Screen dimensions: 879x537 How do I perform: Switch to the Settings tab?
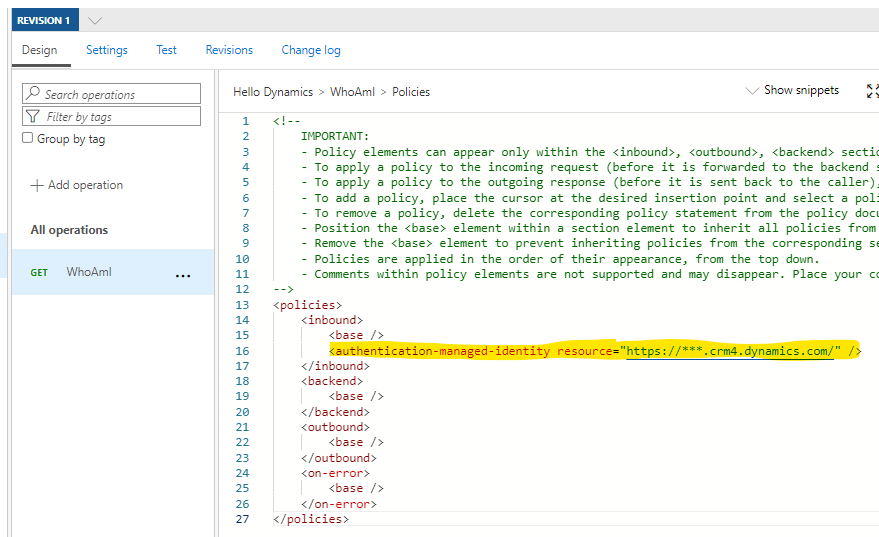tap(106, 50)
